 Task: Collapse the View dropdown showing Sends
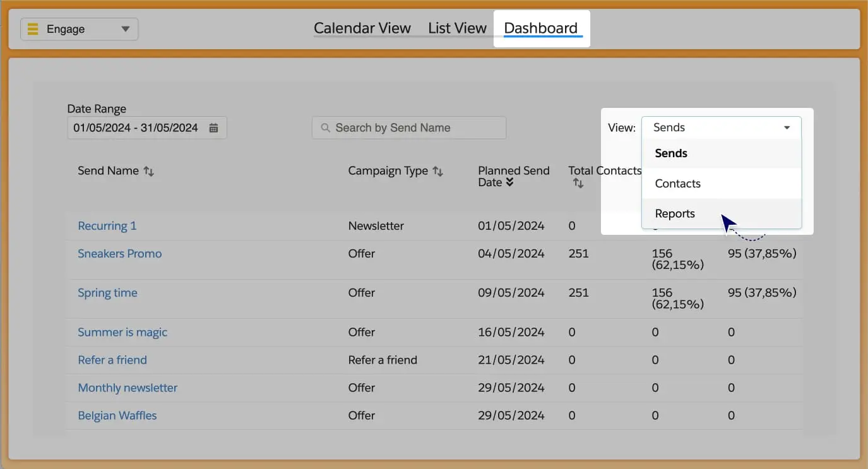[x=787, y=128]
